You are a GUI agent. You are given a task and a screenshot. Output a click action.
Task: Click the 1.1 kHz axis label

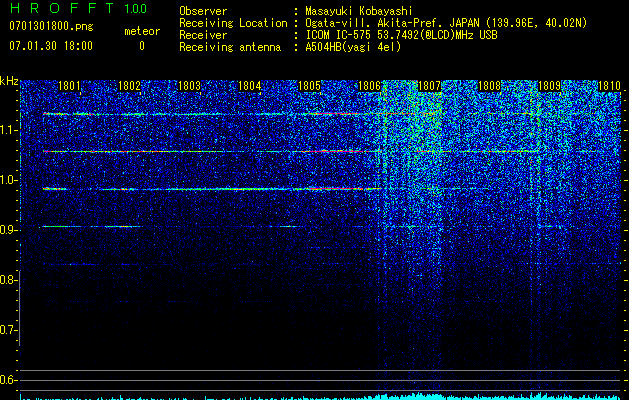9,130
